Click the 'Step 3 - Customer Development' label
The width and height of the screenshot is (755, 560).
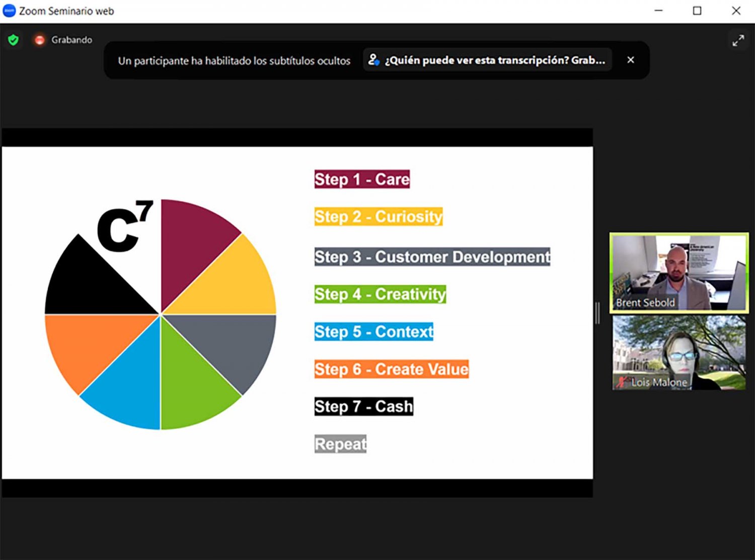tap(432, 257)
